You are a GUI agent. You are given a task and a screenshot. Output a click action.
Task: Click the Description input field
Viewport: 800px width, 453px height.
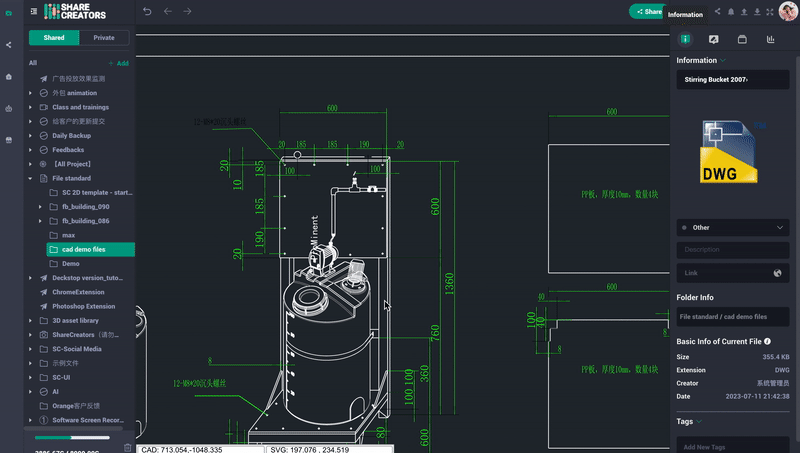(733, 249)
